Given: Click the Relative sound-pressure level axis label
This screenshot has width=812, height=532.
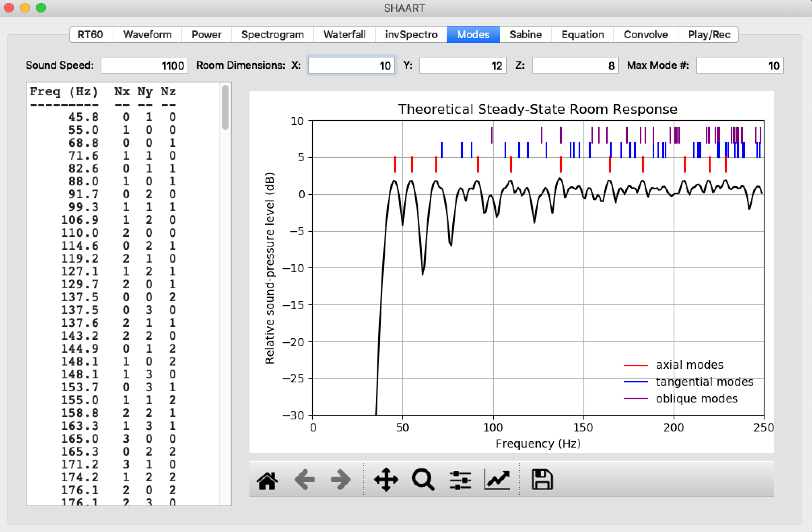Looking at the screenshot, I should (x=270, y=268).
